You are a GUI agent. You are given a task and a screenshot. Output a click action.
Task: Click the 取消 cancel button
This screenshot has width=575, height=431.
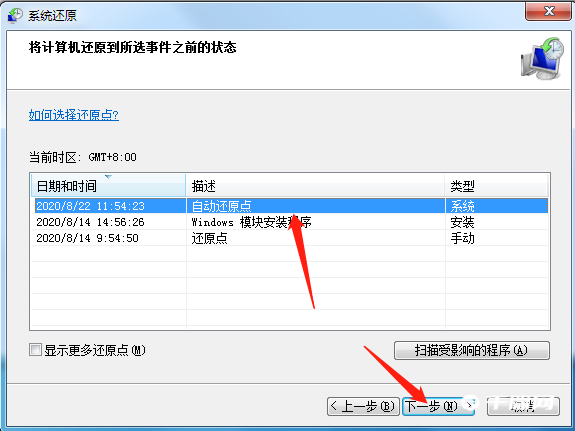click(523, 406)
